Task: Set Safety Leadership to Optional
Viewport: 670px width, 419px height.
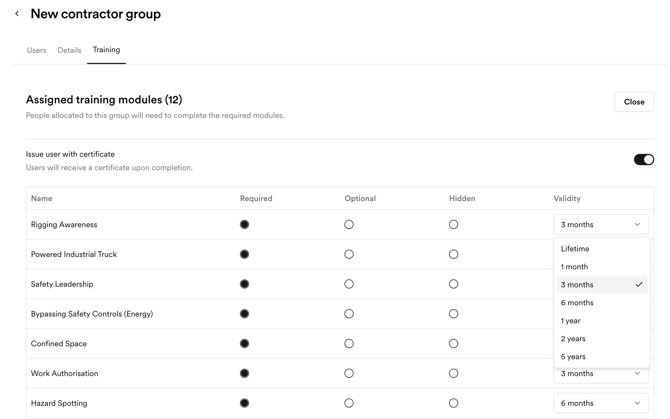Action: [x=349, y=284]
